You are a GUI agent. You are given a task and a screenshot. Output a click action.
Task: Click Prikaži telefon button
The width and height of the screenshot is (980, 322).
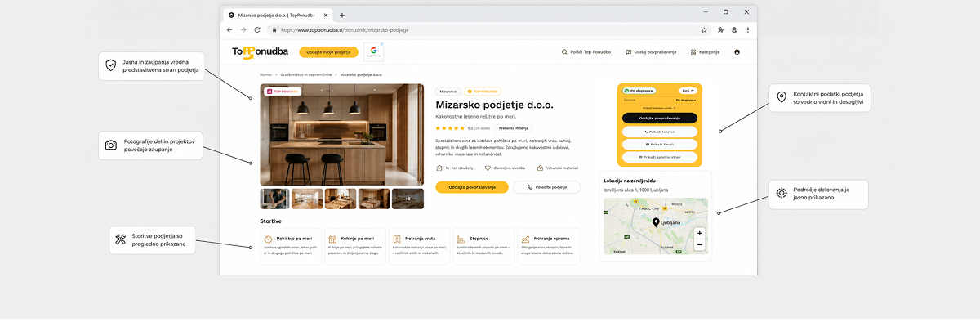(659, 131)
